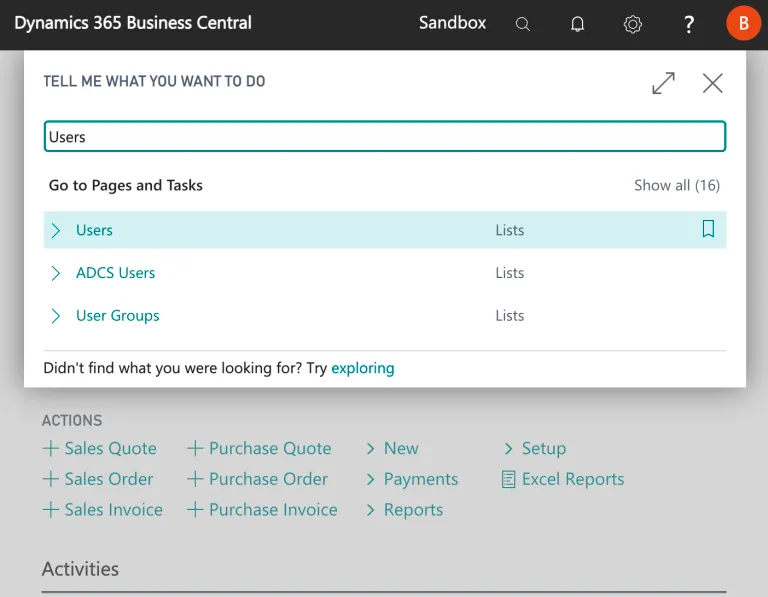Click Dynamics 365 Business Central title

[x=133, y=23]
